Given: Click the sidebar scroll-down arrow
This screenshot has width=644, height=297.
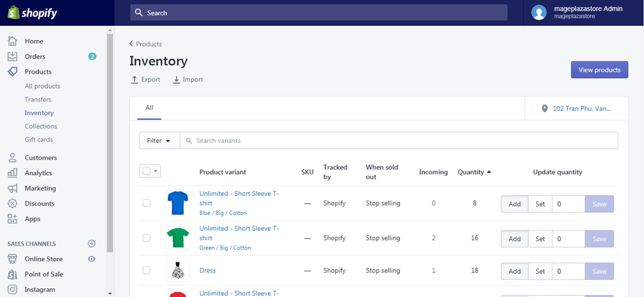Looking at the screenshot, I should tap(110, 293).
